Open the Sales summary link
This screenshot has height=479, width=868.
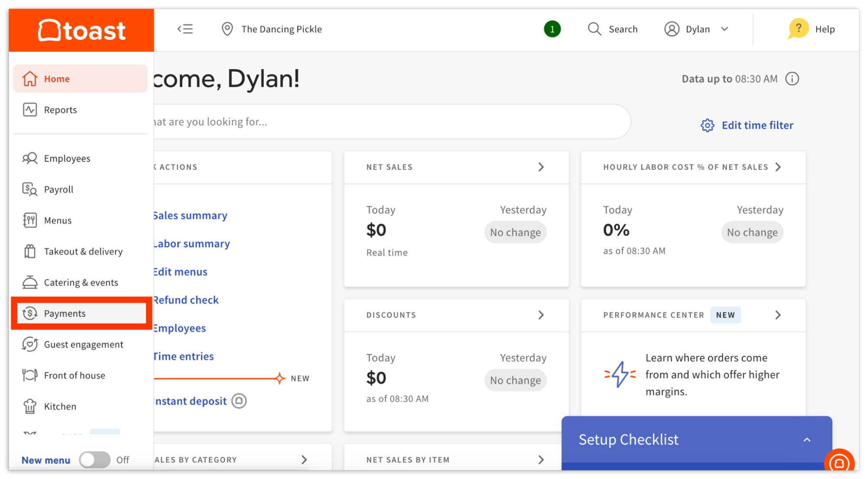190,215
